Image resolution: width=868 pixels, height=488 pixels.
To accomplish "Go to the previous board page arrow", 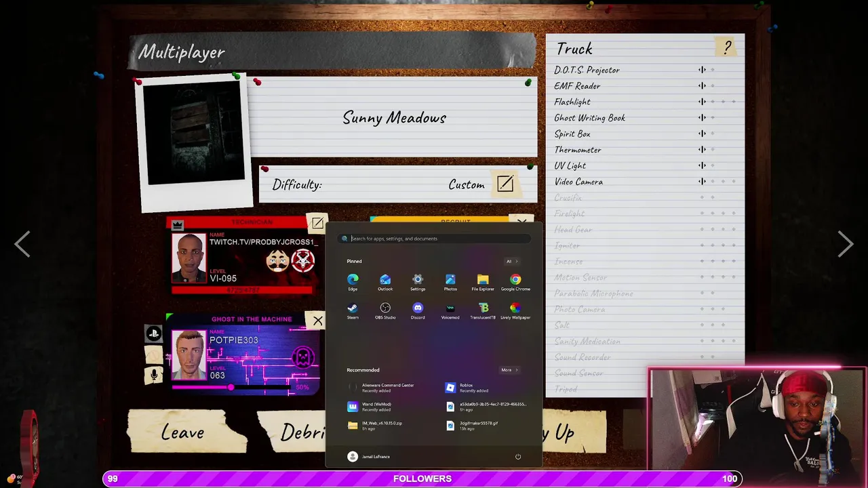I will pyautogui.click(x=22, y=244).
